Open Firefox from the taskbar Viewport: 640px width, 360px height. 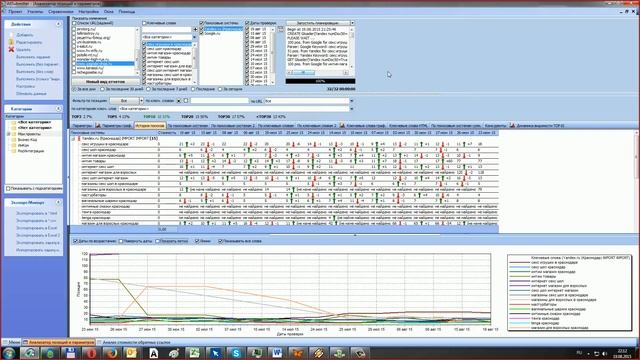pos(111,353)
